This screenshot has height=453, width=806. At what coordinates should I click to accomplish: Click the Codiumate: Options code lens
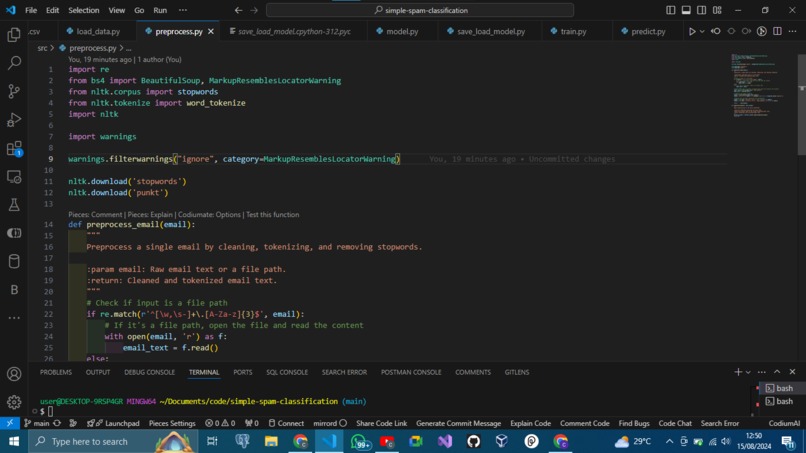[x=209, y=214]
